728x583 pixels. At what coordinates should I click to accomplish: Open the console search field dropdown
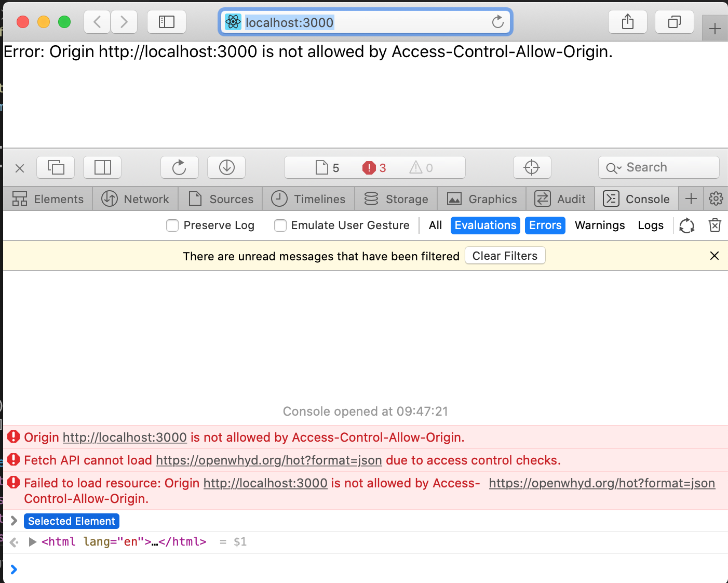tap(614, 167)
